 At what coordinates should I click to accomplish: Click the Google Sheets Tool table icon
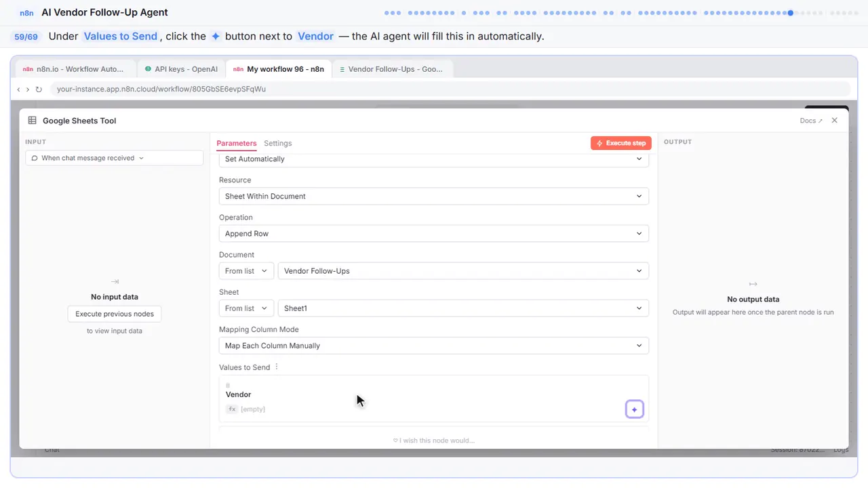tap(32, 121)
